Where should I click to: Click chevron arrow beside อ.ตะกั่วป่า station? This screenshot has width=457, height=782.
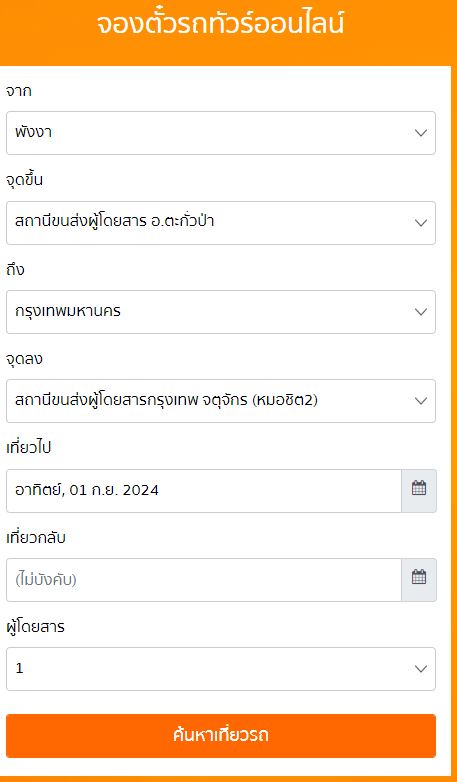point(421,223)
